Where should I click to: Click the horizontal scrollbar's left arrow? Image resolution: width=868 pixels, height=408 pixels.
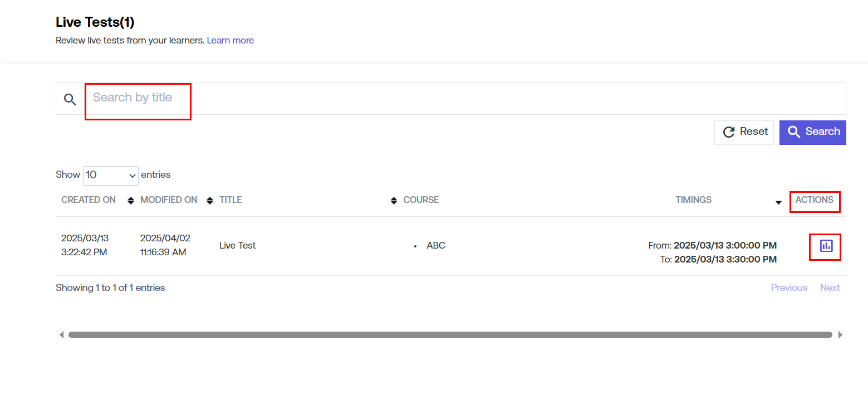coord(61,335)
